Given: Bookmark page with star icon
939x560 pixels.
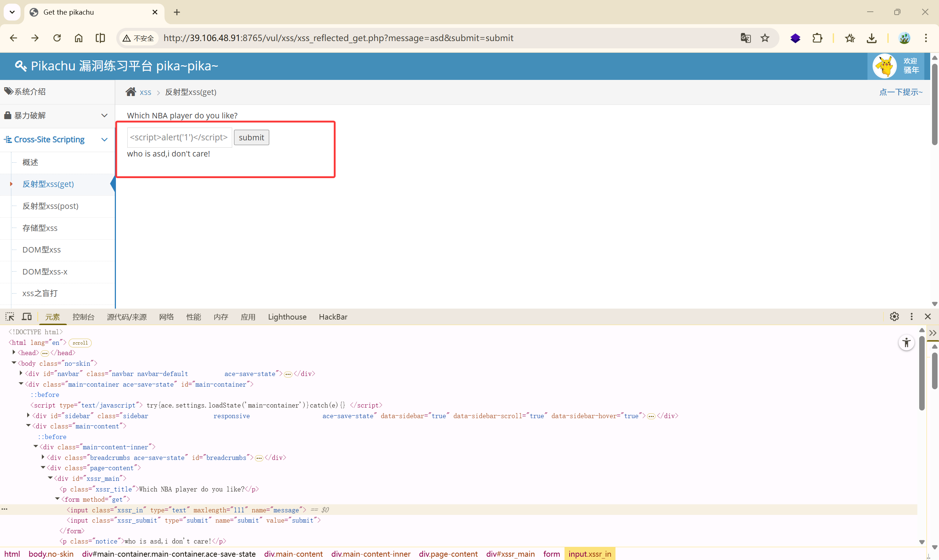Looking at the screenshot, I should click(765, 38).
